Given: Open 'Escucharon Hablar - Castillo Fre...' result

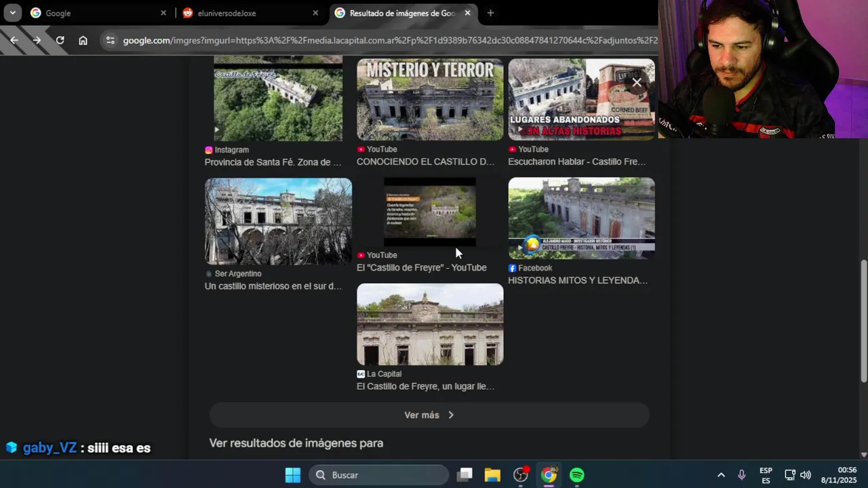Looking at the screenshot, I should 576,162.
